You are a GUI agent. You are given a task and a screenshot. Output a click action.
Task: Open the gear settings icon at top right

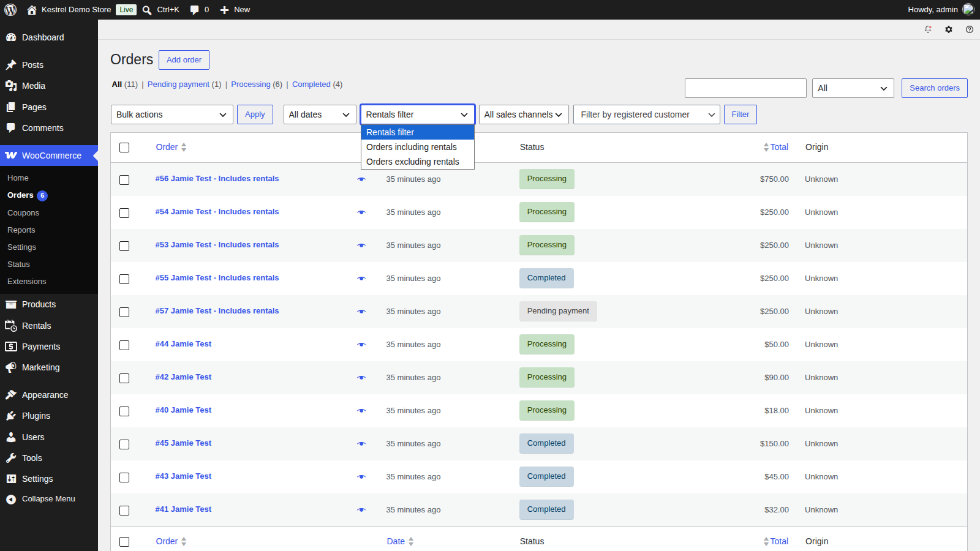click(x=949, y=29)
